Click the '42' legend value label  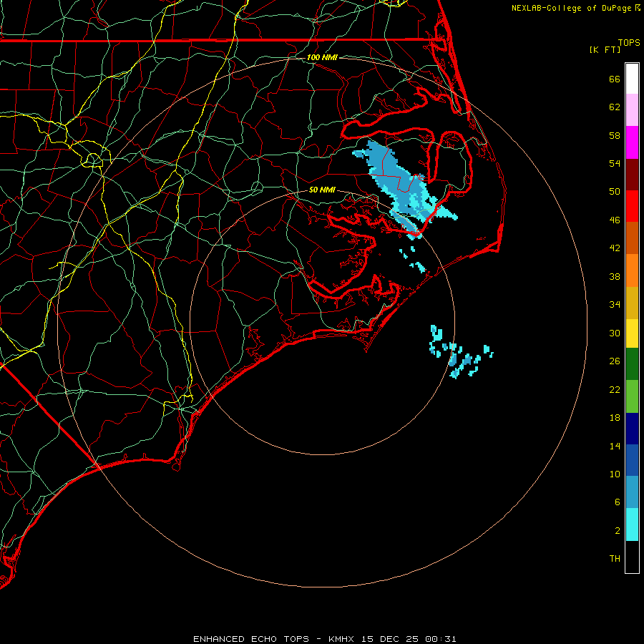point(615,248)
